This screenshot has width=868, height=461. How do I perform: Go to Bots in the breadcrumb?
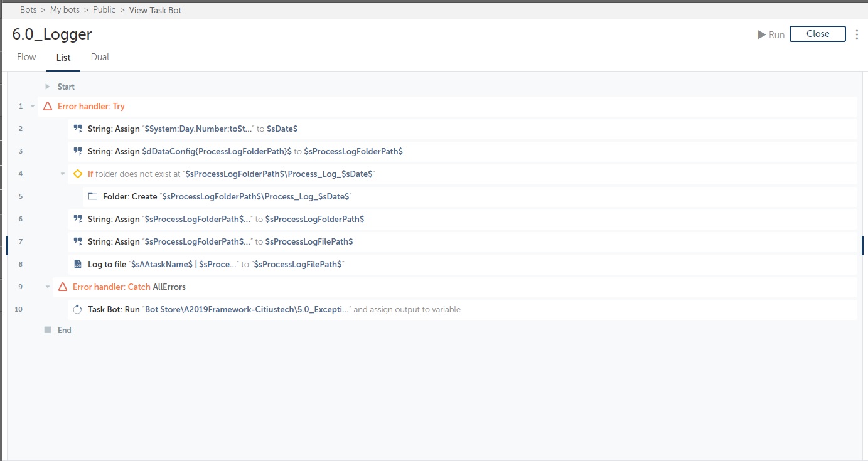coord(29,10)
